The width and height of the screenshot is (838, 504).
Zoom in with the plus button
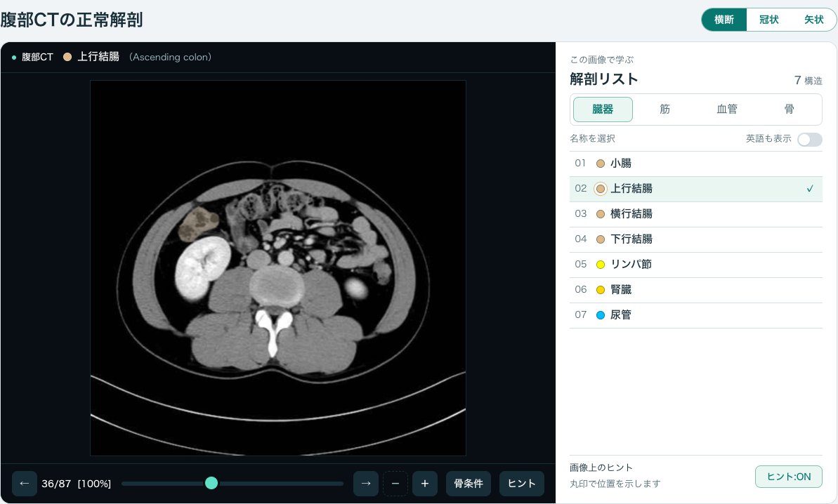tap(425, 484)
